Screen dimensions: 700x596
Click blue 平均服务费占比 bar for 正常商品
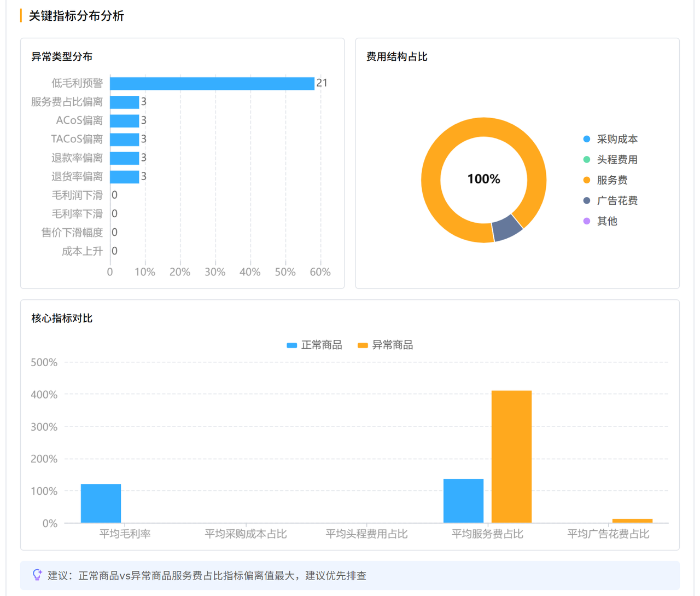coord(464,501)
